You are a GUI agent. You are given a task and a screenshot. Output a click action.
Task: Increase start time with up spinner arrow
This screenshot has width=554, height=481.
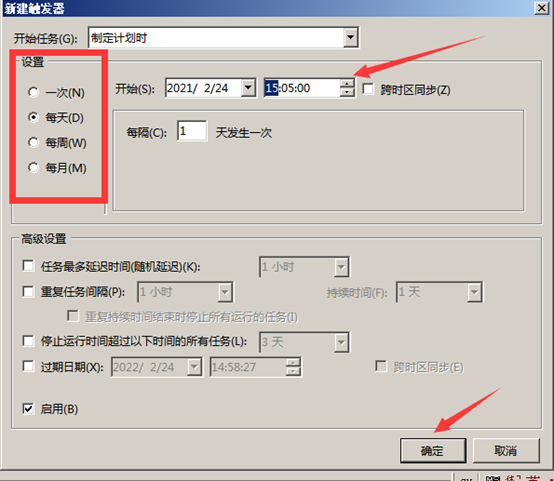click(347, 83)
